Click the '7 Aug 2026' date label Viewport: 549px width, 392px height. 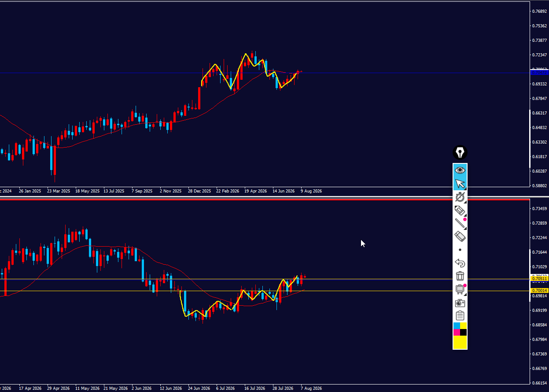coord(311,388)
